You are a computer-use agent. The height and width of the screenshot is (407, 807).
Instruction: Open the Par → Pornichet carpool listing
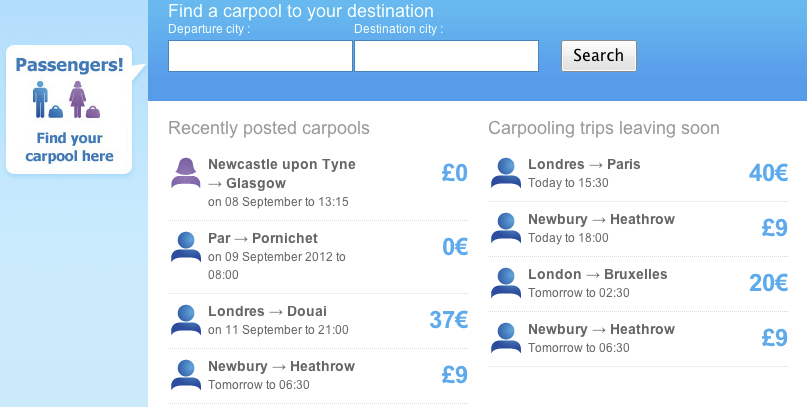point(263,238)
